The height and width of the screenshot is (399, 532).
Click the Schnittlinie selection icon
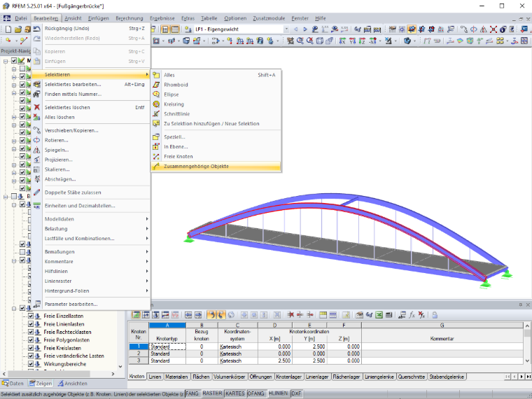[x=156, y=113]
